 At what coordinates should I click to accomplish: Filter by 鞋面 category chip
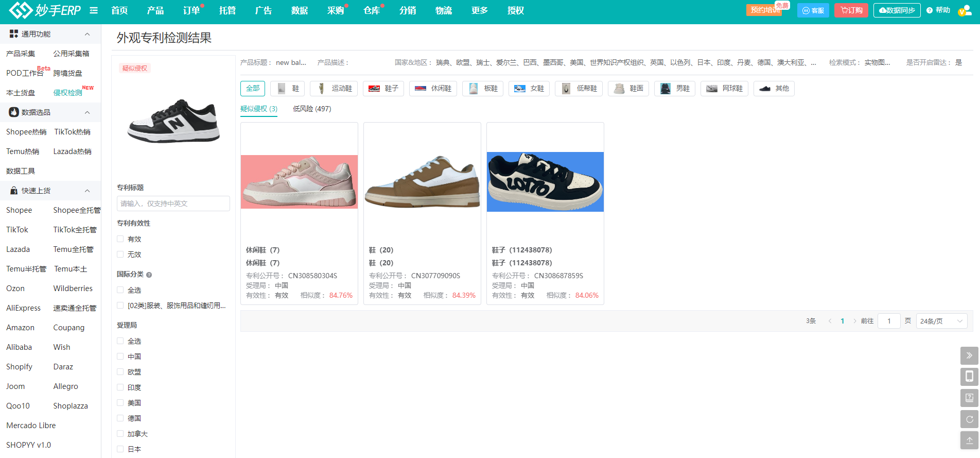tap(628, 89)
